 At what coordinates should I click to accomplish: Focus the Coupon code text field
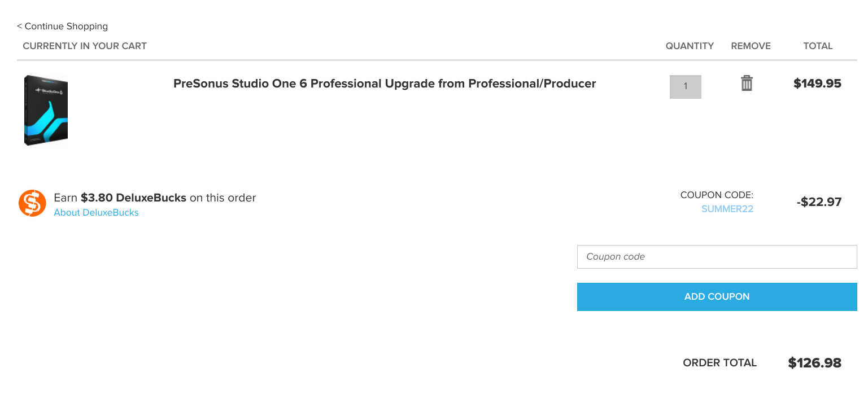click(x=717, y=257)
